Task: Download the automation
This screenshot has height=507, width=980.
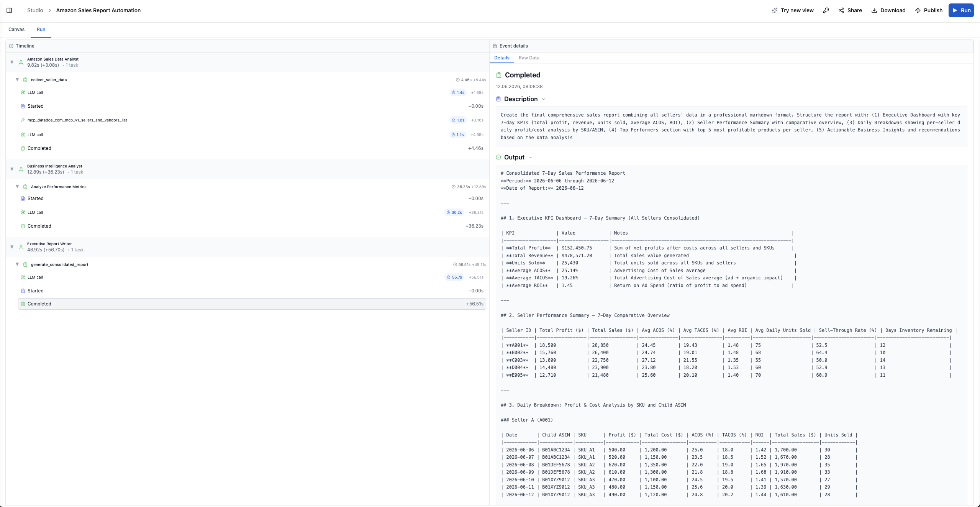Action: tap(888, 10)
